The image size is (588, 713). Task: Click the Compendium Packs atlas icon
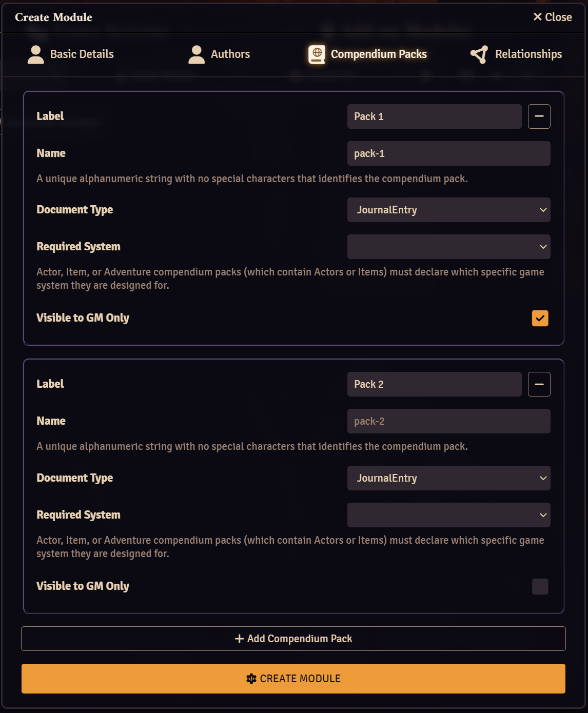[x=316, y=54]
